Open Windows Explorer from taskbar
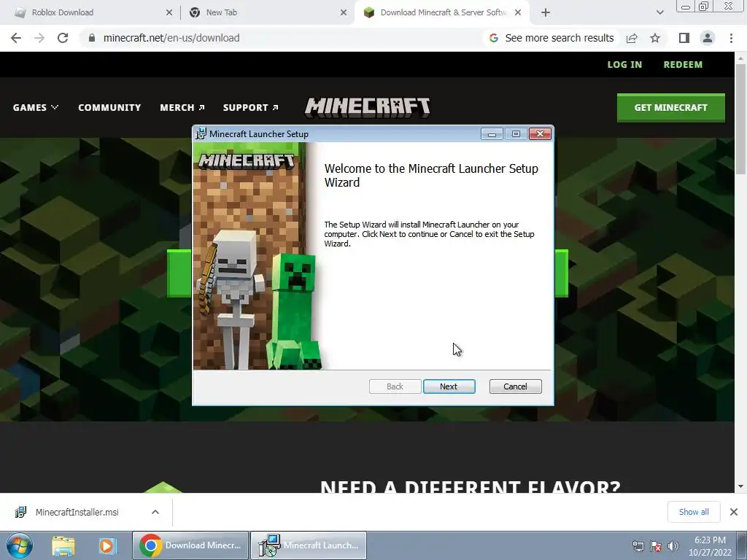Viewport: 747px width, 560px height. (x=63, y=545)
